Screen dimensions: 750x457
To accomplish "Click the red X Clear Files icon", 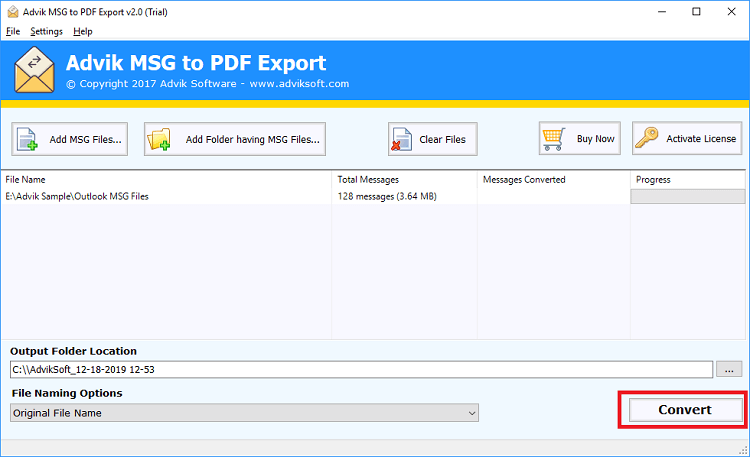I will coord(401,139).
